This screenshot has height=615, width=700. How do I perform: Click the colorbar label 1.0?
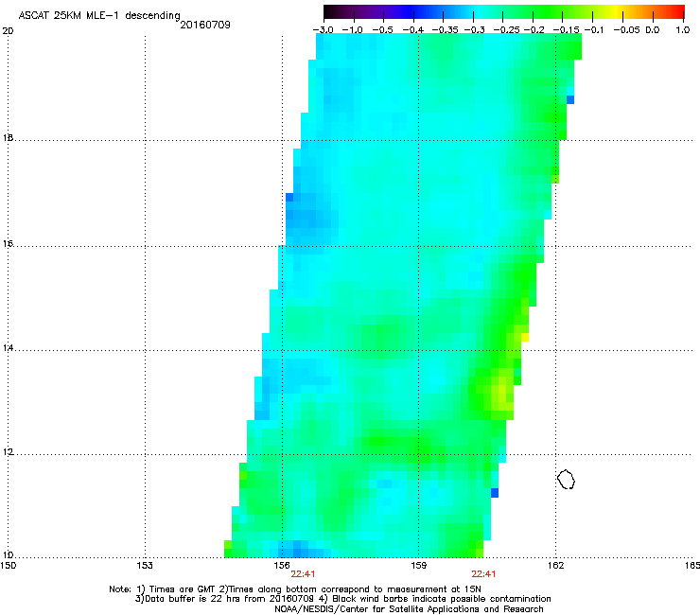(x=683, y=30)
